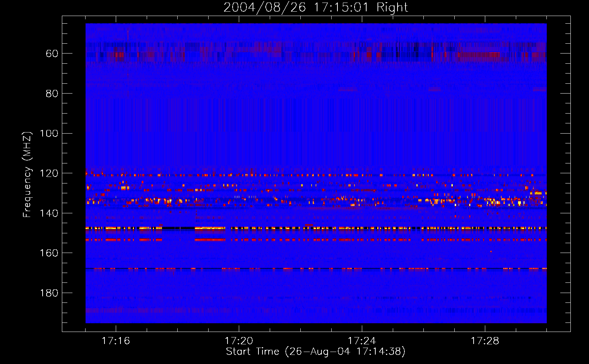Screen dimensions: 589x364
Task: Click the 80 frequency tick label
Action: [x=52, y=94]
